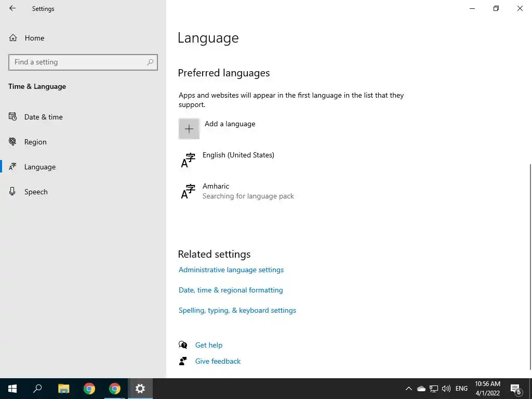Close the Settings window
532x399 pixels.
tap(520, 8)
